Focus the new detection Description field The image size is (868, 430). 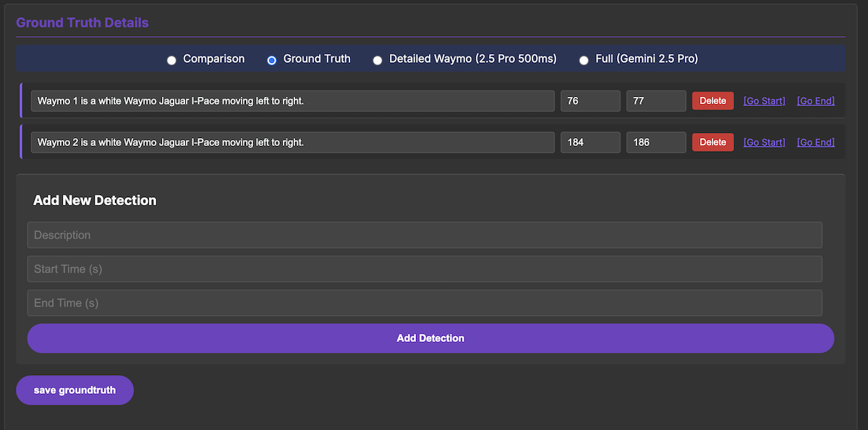(425, 235)
